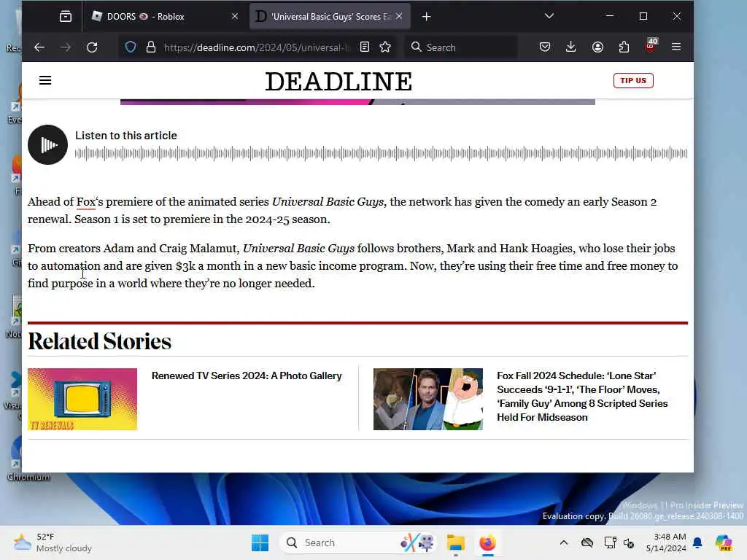
Task: Open the display network tray icon
Action: click(x=611, y=542)
